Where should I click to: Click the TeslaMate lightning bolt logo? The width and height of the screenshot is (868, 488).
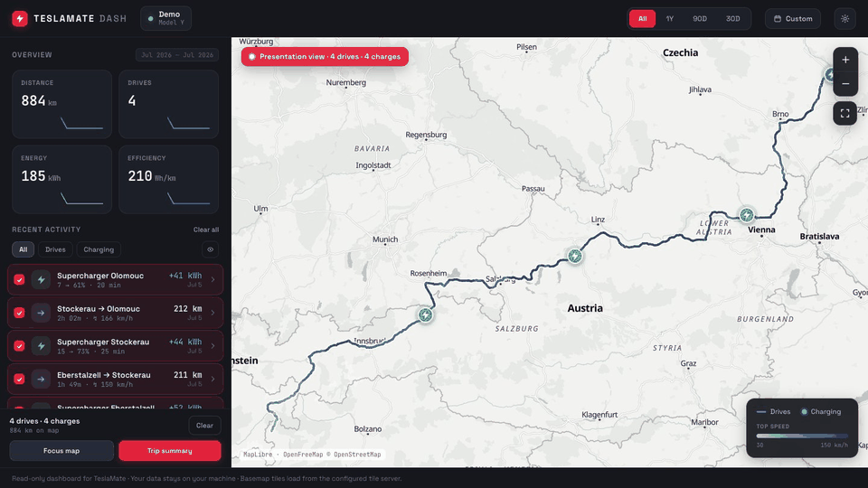[20, 18]
